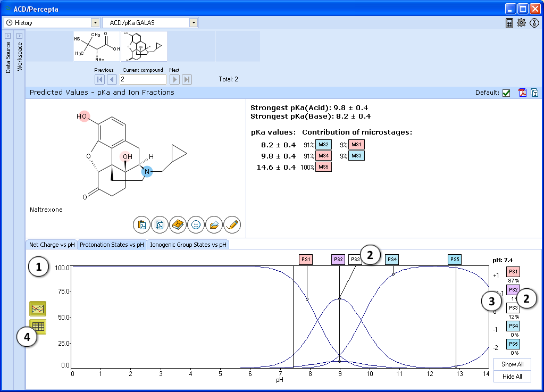Click the MS3 microstage box
Viewport: 544px width, 392px height.
356,156
